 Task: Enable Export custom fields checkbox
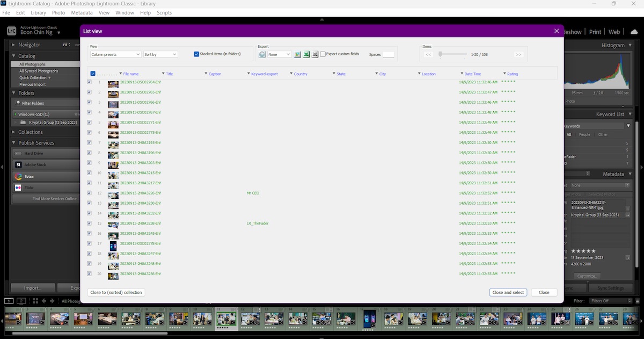pos(323,54)
